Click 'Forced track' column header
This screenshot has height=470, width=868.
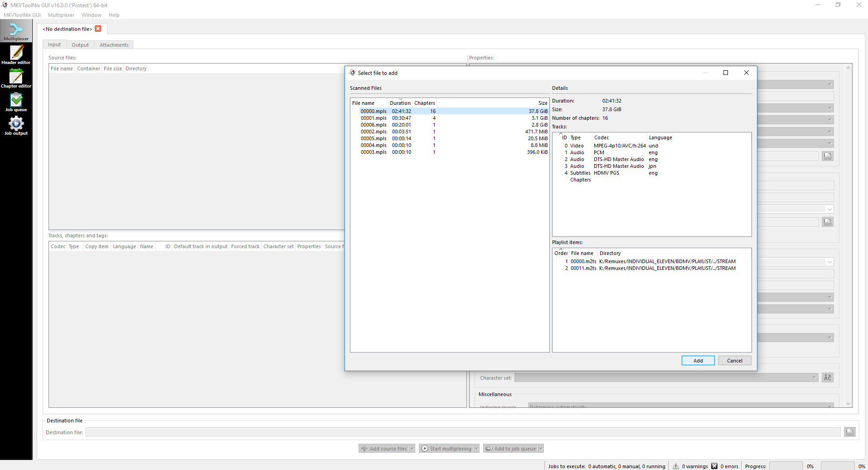[245, 246]
